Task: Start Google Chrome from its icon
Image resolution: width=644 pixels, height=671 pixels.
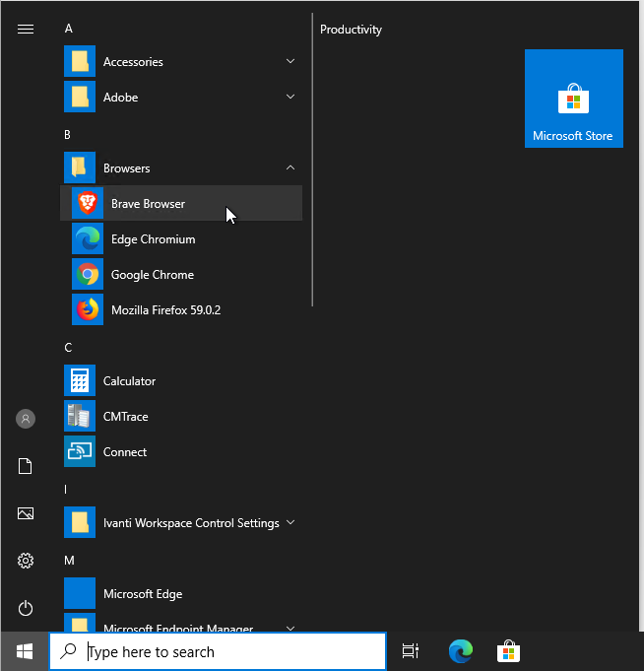Action: (x=88, y=274)
